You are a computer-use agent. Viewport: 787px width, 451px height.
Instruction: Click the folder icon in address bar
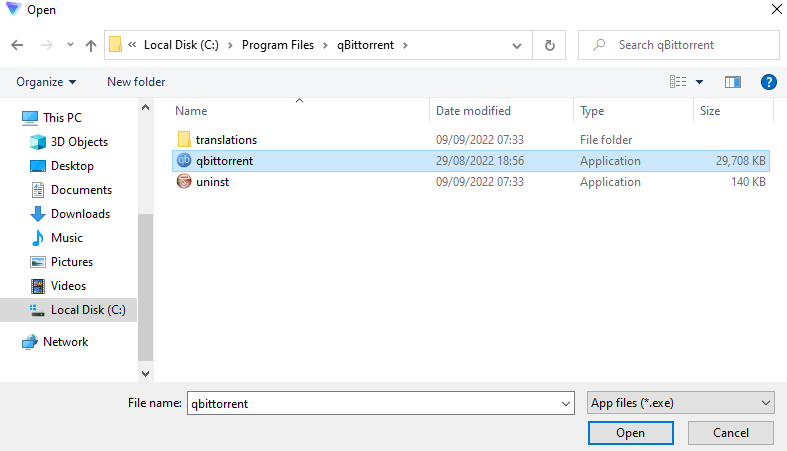[x=115, y=44]
